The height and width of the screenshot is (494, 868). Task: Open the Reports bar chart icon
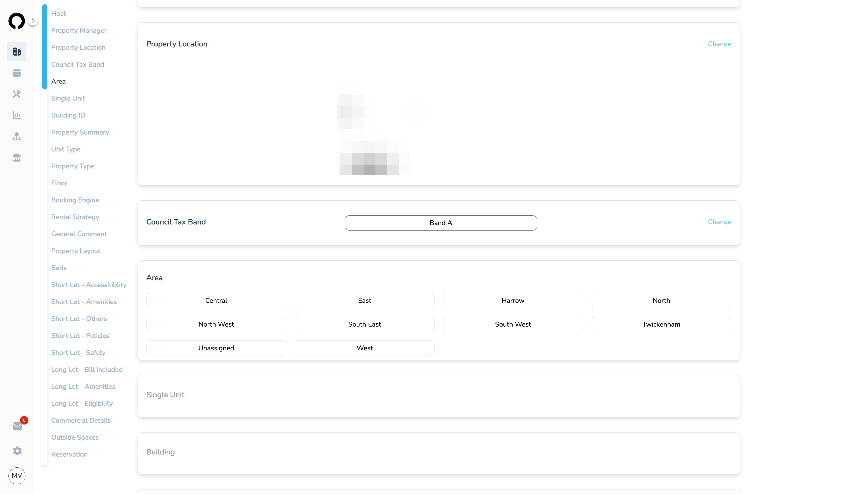[17, 115]
